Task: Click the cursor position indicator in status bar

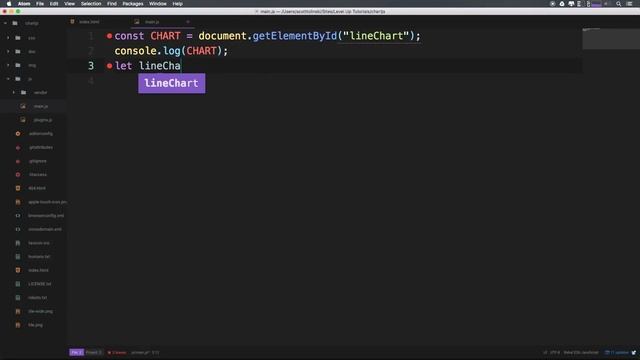Action: click(x=156, y=352)
